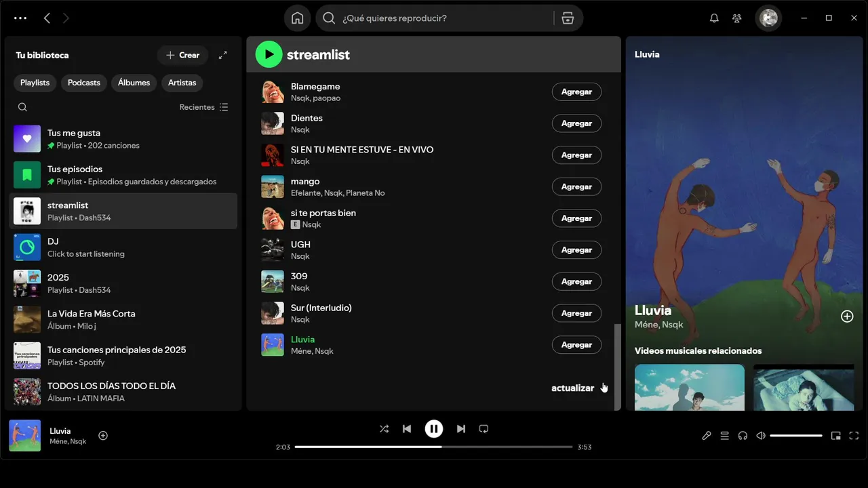Set volume with the volume slider
868x488 pixels.
[796, 436]
